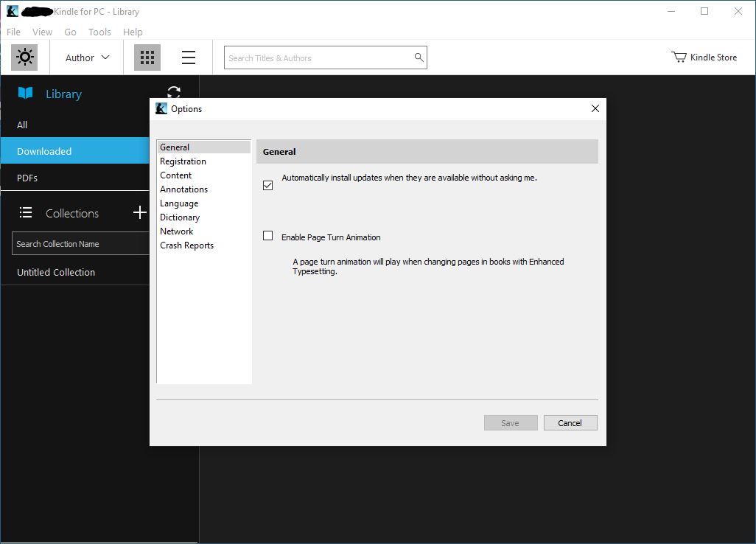The image size is (756, 544).
Task: Select Annotations in Options list
Action: point(204,189)
